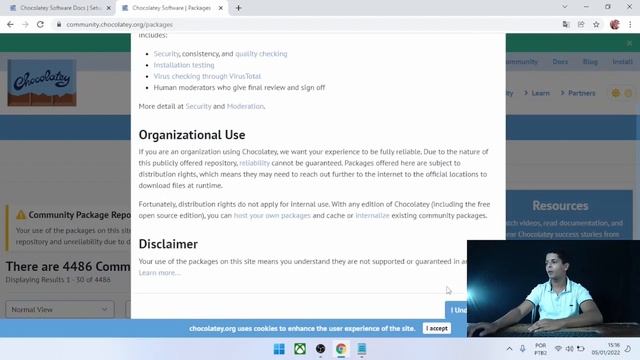Open Google Chrome from the taskbar
Screen dimensions: 640x360
(341, 349)
